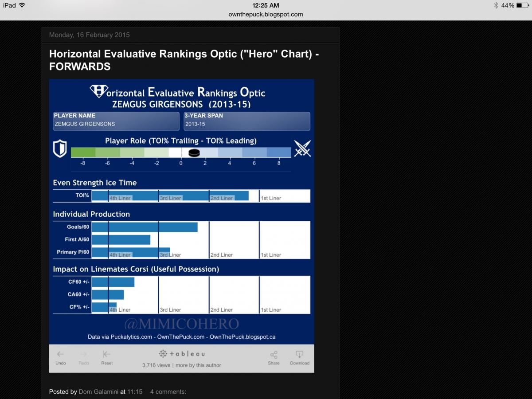Click the 'Monday, 16 February 2015' date header

click(x=90, y=35)
